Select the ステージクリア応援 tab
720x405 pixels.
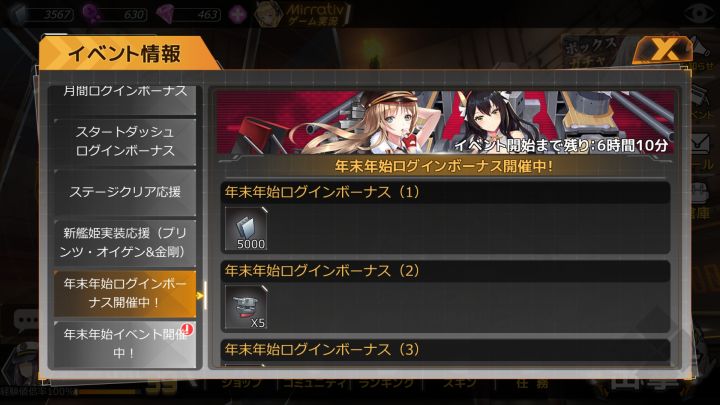(125, 192)
